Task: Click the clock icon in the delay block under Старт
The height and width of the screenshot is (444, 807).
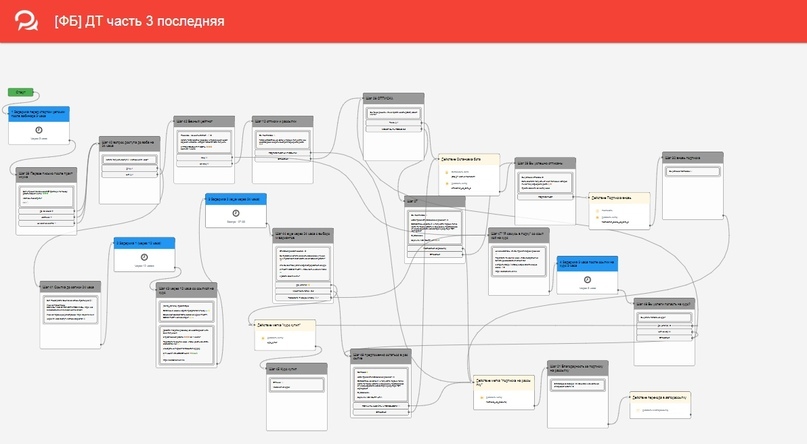Action: pyautogui.click(x=38, y=130)
